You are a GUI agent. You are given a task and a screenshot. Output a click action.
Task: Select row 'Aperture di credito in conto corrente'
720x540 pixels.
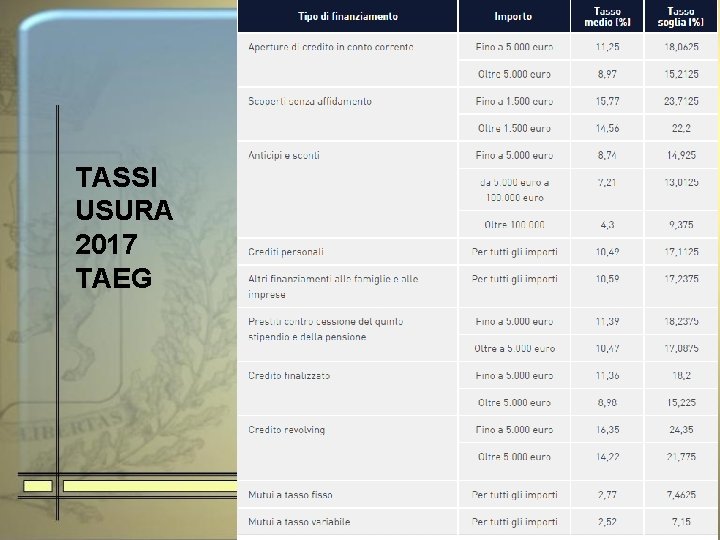pyautogui.click(x=331, y=47)
